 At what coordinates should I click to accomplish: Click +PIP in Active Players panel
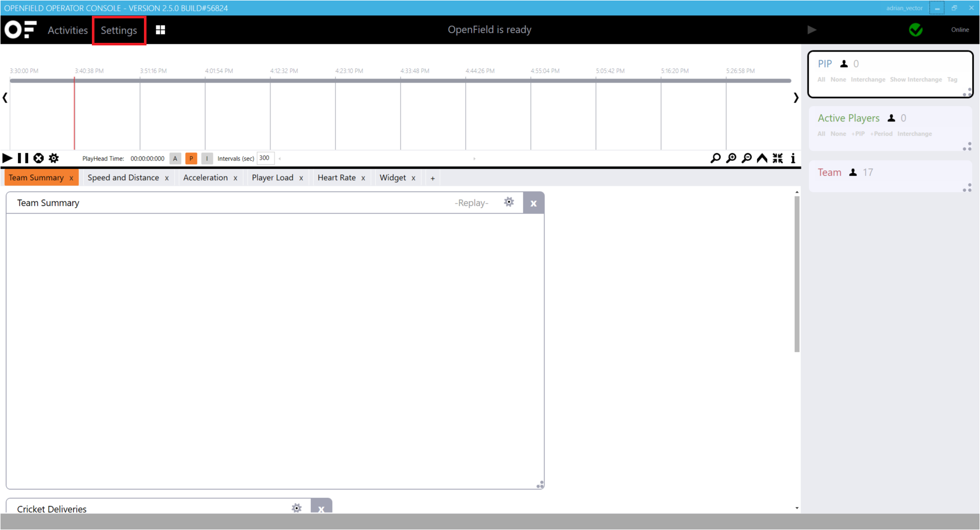pos(858,134)
